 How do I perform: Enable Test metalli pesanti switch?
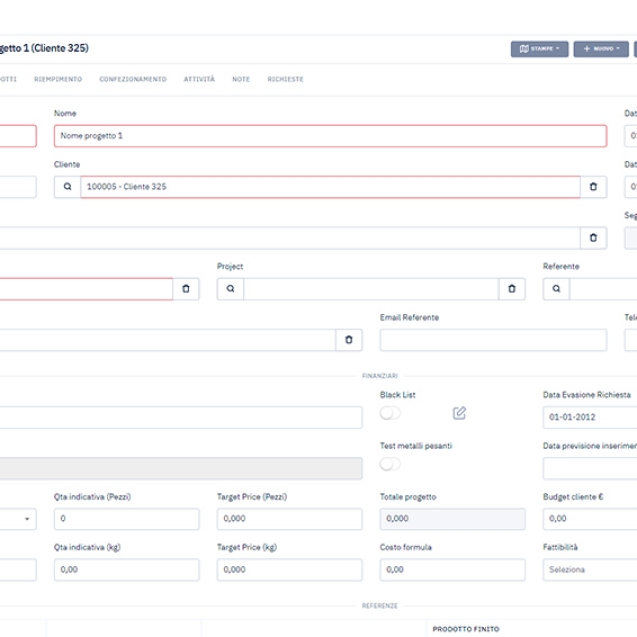point(389,464)
